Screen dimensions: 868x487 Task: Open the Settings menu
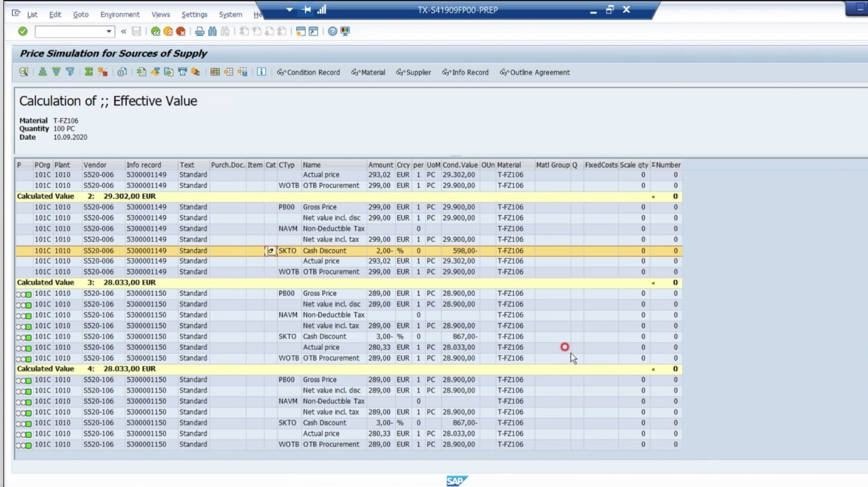point(194,14)
